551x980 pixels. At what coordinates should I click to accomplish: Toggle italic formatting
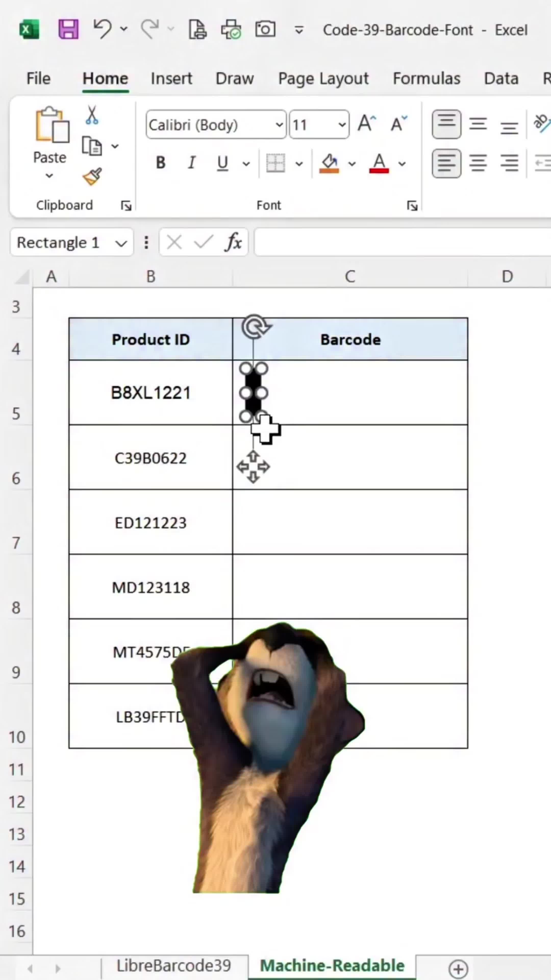(x=192, y=163)
